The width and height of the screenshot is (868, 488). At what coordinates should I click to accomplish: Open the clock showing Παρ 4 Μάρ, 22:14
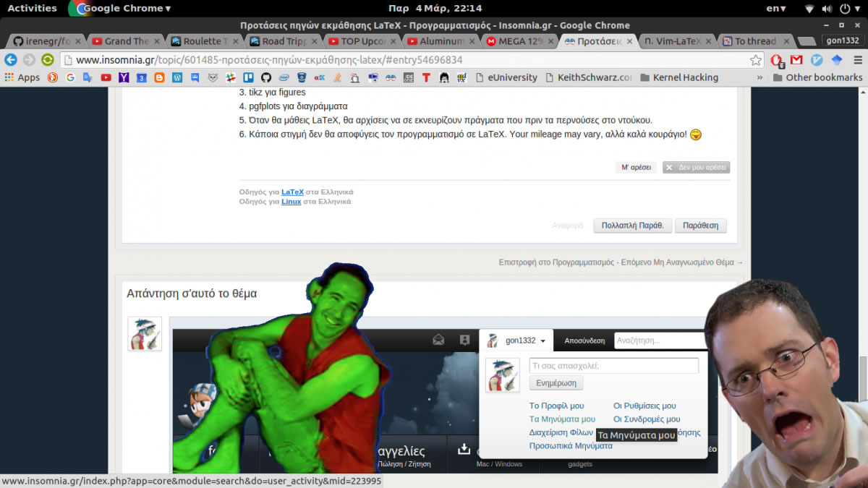pyautogui.click(x=435, y=8)
